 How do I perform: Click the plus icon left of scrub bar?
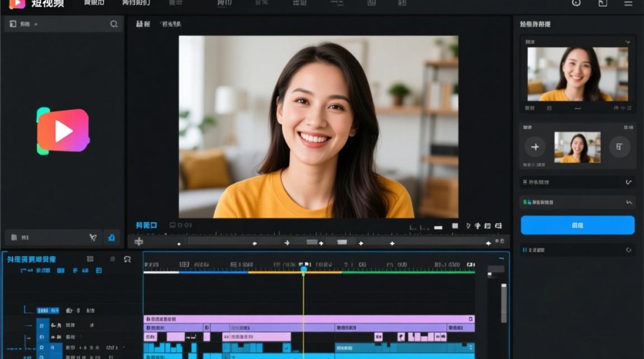138,242
